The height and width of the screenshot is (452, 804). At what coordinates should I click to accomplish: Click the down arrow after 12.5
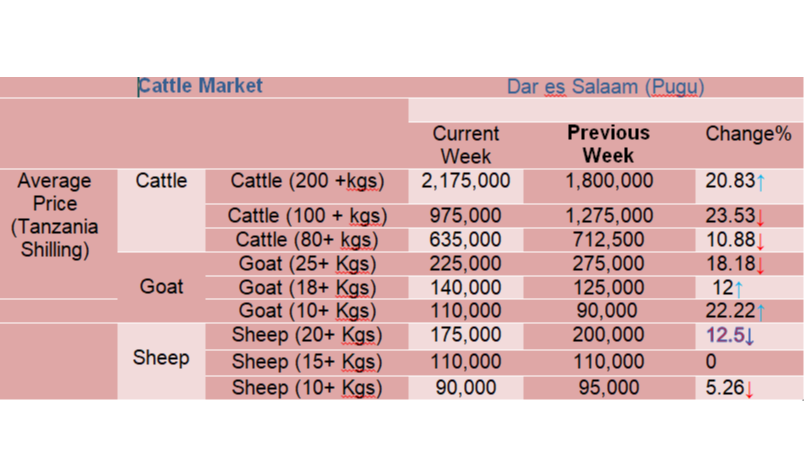pyautogui.click(x=750, y=336)
